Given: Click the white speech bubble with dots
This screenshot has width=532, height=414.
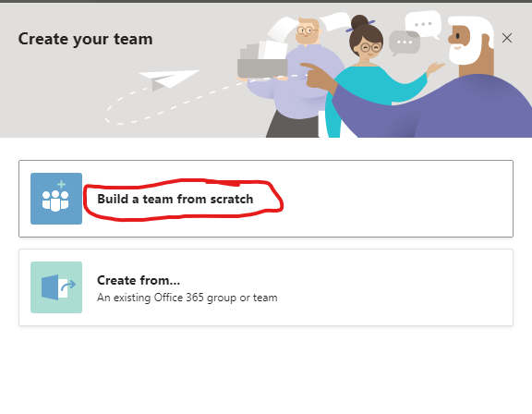Looking at the screenshot, I should 423,24.
